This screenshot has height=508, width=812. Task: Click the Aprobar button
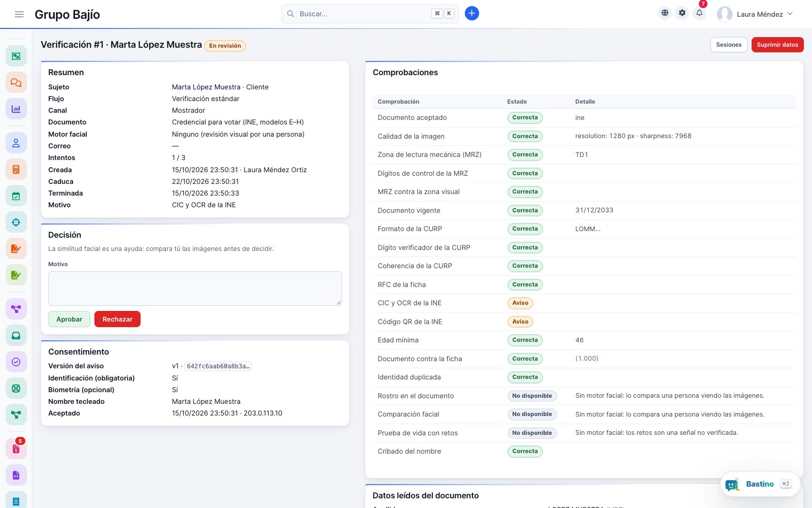click(69, 319)
